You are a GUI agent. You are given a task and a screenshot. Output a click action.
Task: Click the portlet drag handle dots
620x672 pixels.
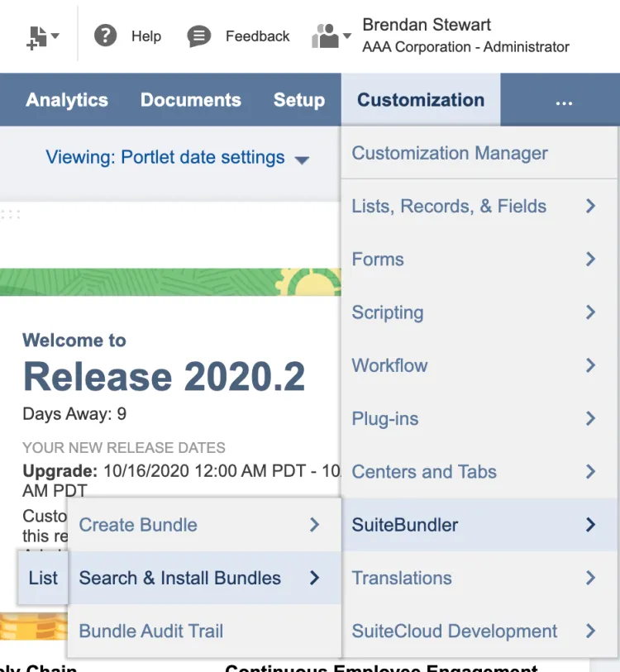[x=10, y=215]
